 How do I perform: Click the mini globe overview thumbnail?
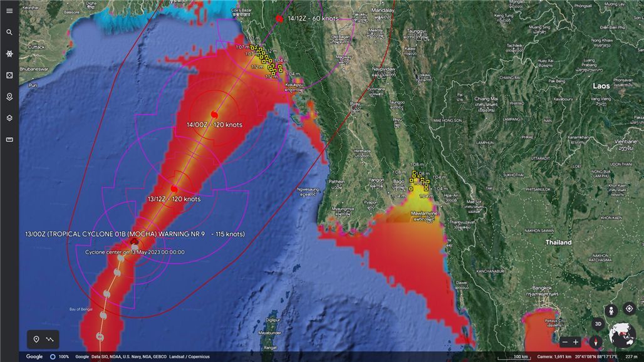(623, 335)
